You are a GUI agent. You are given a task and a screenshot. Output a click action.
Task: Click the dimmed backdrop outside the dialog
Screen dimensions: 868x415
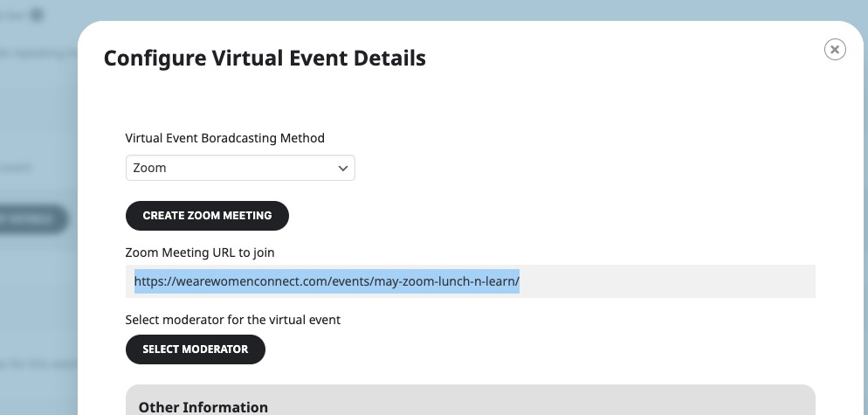click(x=38, y=288)
